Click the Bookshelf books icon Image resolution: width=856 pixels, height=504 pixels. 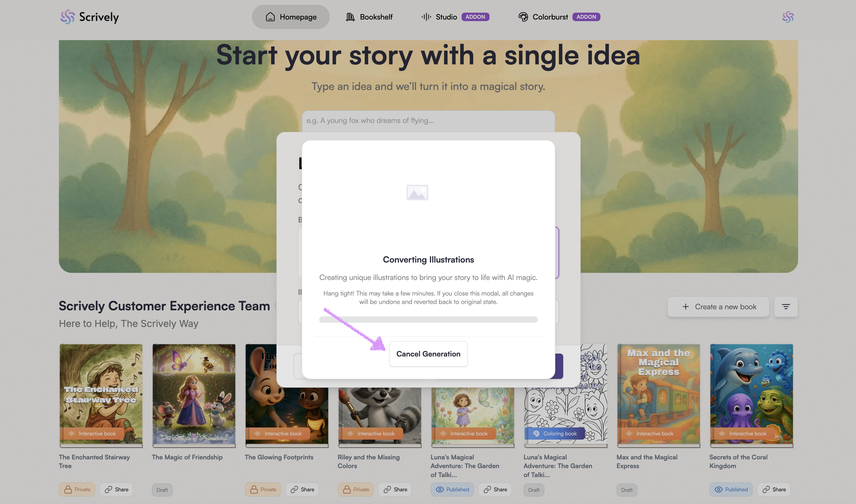[x=350, y=17]
